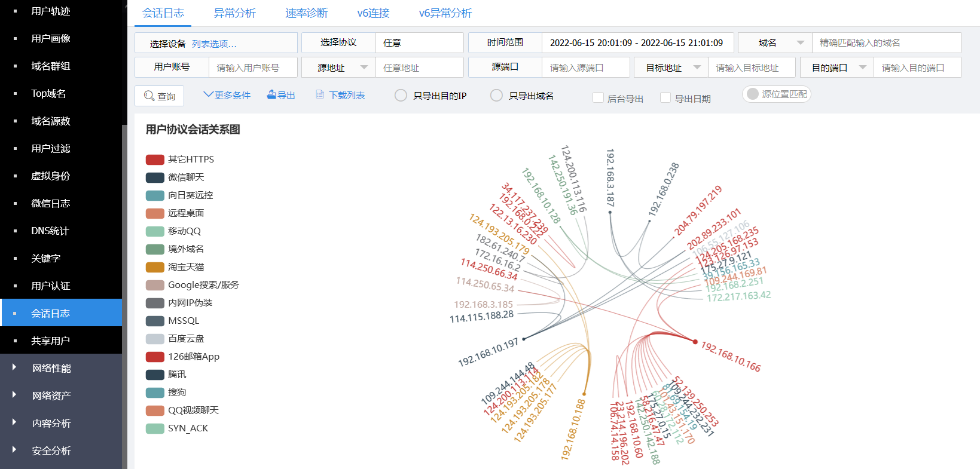
Task: Expand the 网络性能 sidebar arrow
Action: coord(14,367)
